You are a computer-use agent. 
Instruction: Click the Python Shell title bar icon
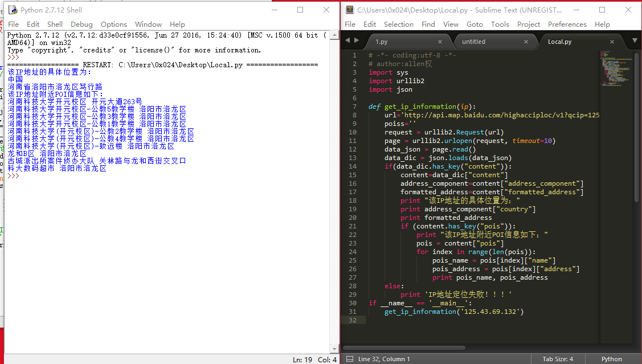[x=13, y=10]
